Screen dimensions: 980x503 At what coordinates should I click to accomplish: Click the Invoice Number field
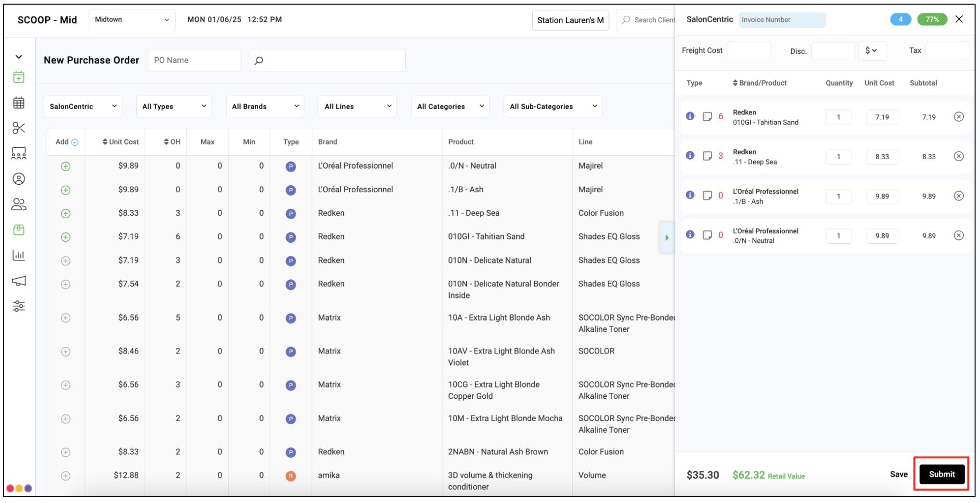[782, 20]
